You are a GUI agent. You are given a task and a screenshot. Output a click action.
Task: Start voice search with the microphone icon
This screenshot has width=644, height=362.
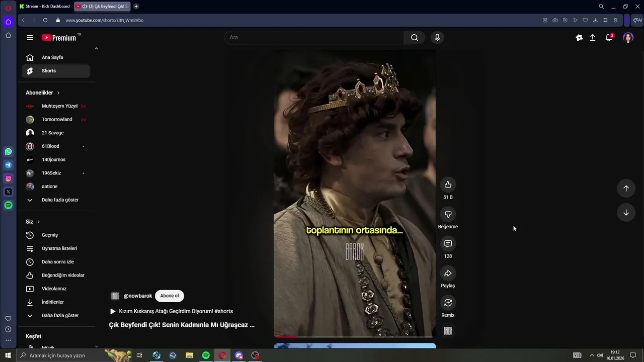pos(437,38)
